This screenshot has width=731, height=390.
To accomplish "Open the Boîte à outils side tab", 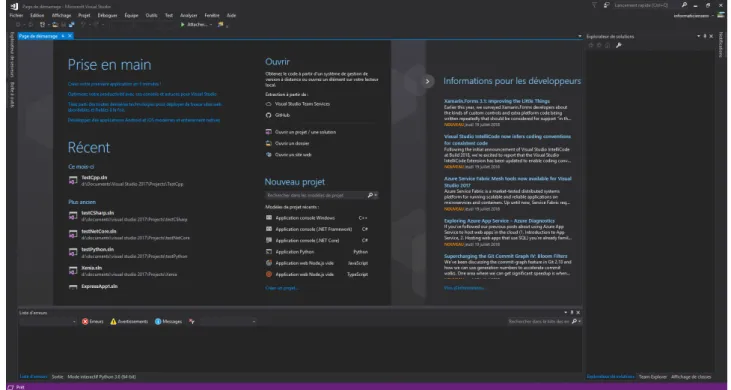I will tap(13, 95).
